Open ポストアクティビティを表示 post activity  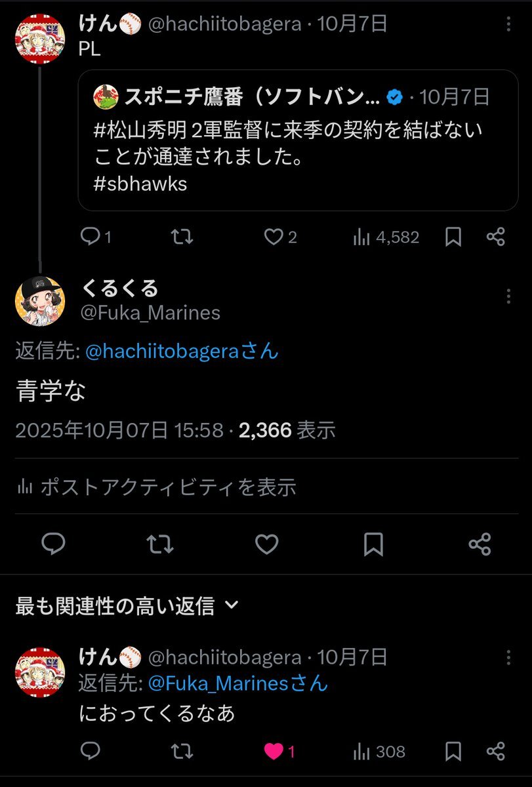(156, 487)
